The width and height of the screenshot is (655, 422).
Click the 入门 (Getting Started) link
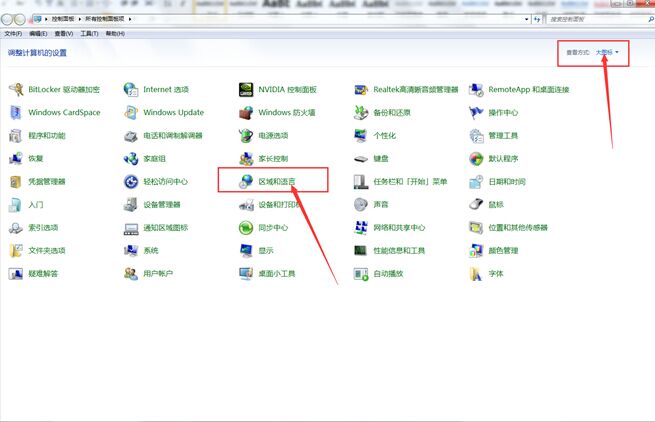pos(36,205)
